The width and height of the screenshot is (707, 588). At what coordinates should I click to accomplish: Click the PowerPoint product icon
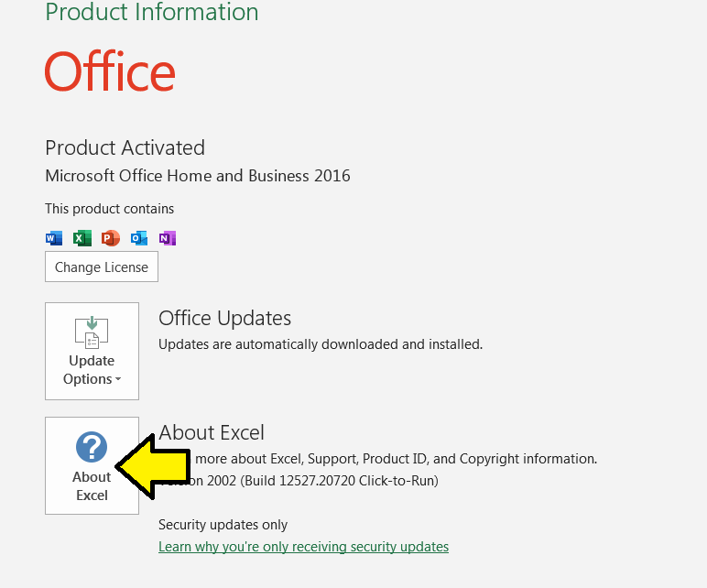(x=111, y=238)
